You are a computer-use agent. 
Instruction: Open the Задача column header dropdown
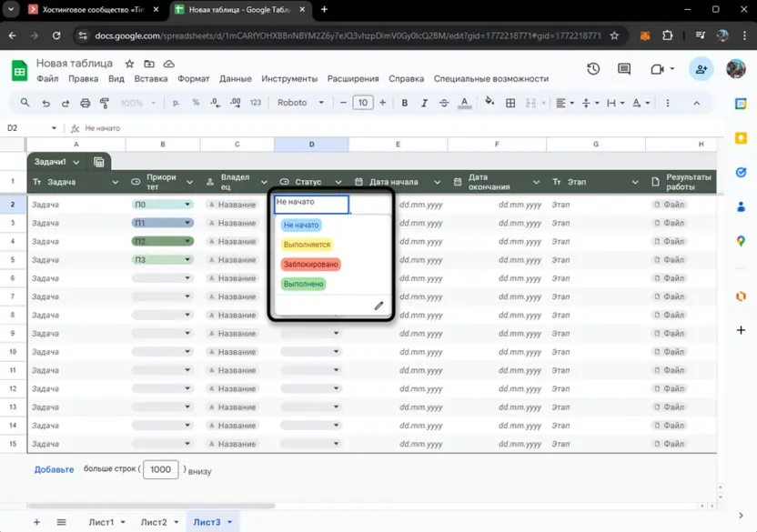[x=115, y=182]
